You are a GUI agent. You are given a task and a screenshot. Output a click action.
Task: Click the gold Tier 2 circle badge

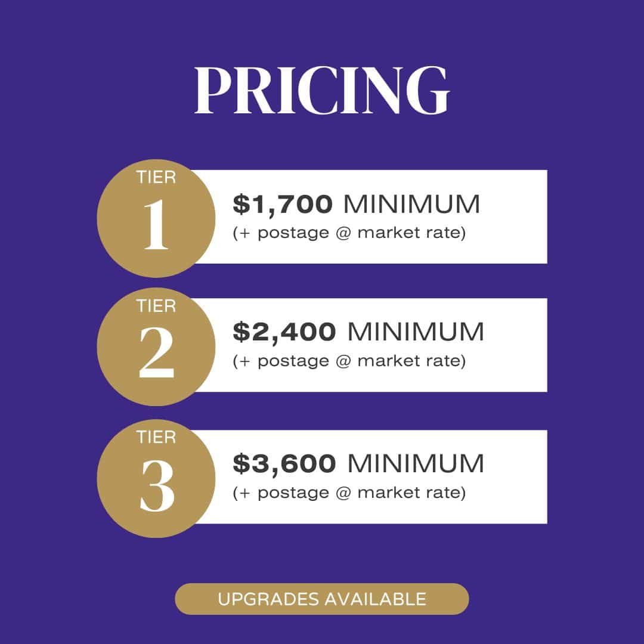click(x=156, y=347)
